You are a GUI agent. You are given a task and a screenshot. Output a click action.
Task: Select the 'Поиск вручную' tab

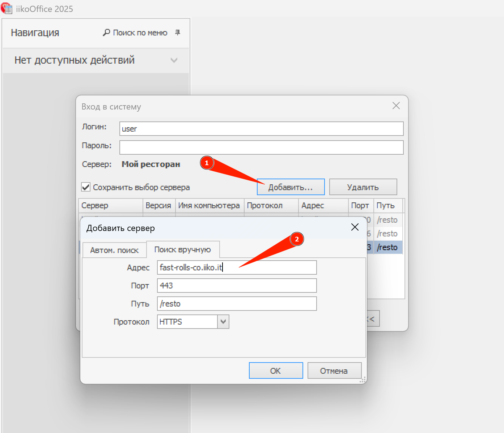(182, 249)
